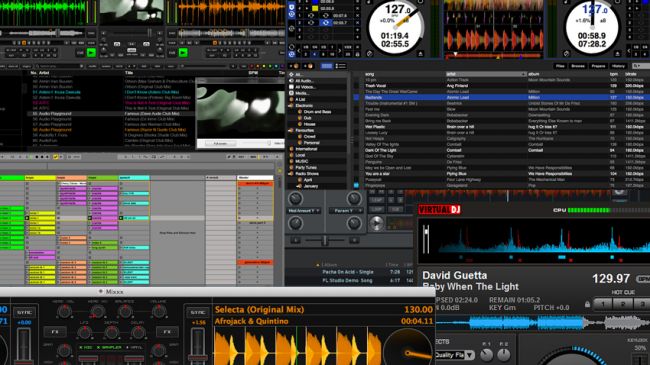
Task: Open the artist column header dropdown arrow
Action: 524,74
